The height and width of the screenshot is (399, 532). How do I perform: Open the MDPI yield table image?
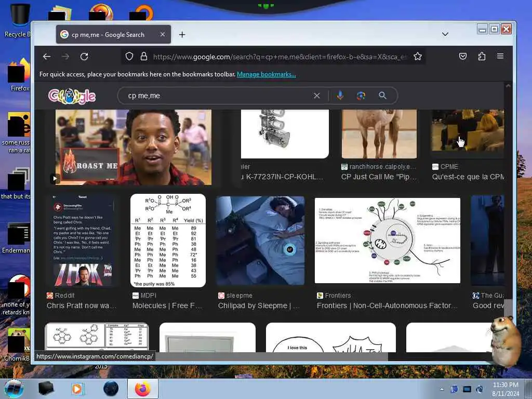[x=168, y=241]
